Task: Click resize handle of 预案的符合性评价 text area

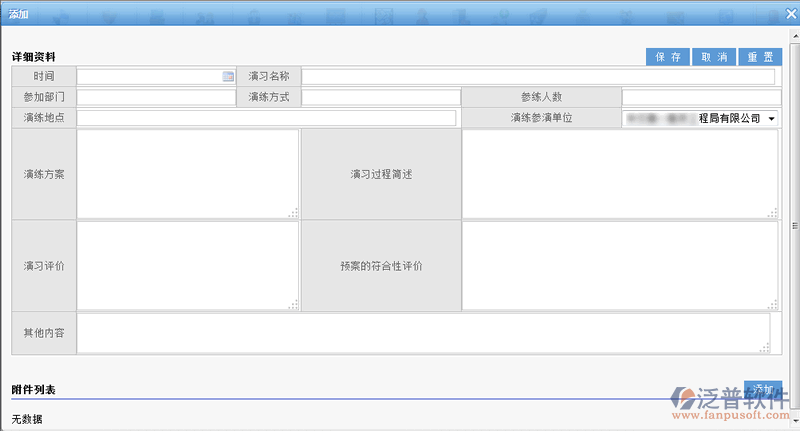Action: click(772, 305)
